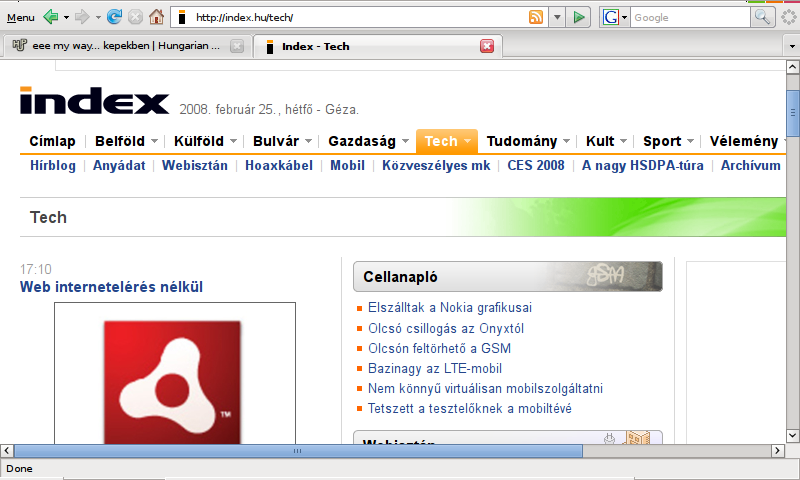This screenshot has width=800, height=480.
Task: Open the Cellanapló box header
Action: coord(508,276)
